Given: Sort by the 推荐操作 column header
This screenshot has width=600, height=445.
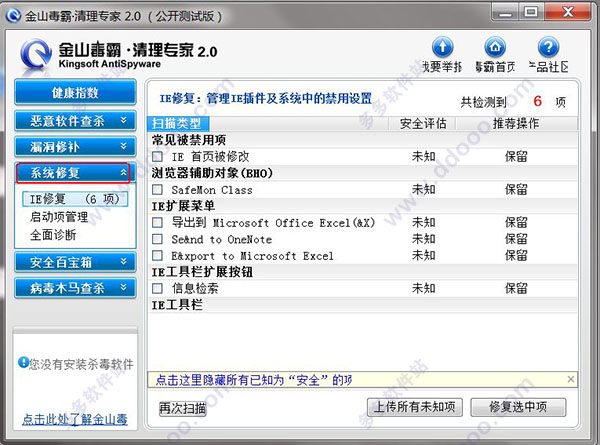Looking at the screenshot, I should pyautogui.click(x=516, y=124).
